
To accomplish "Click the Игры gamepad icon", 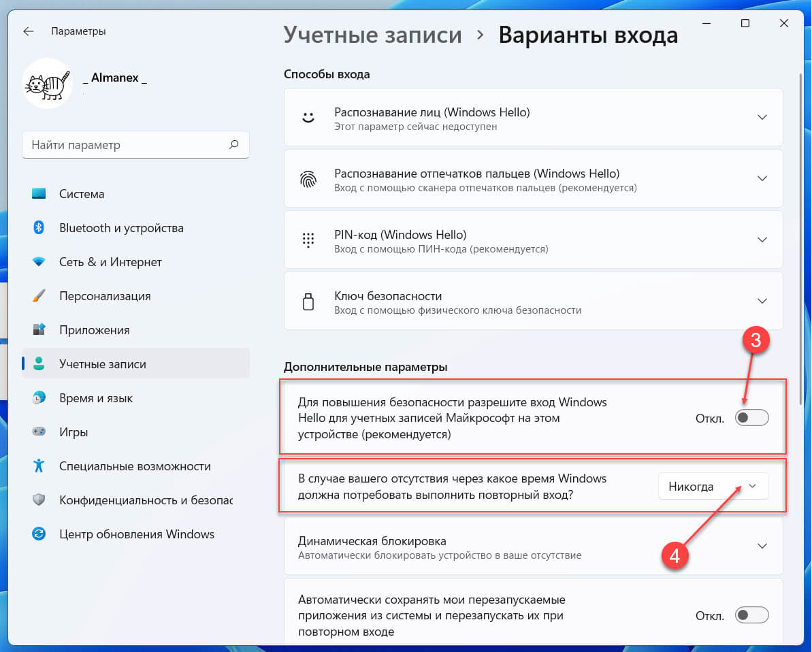I will coord(39,431).
